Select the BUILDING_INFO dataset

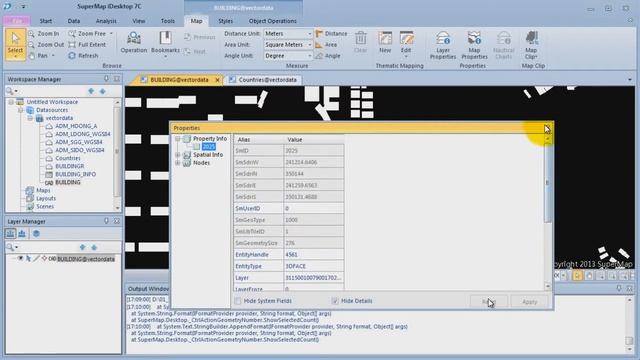click(x=76, y=174)
